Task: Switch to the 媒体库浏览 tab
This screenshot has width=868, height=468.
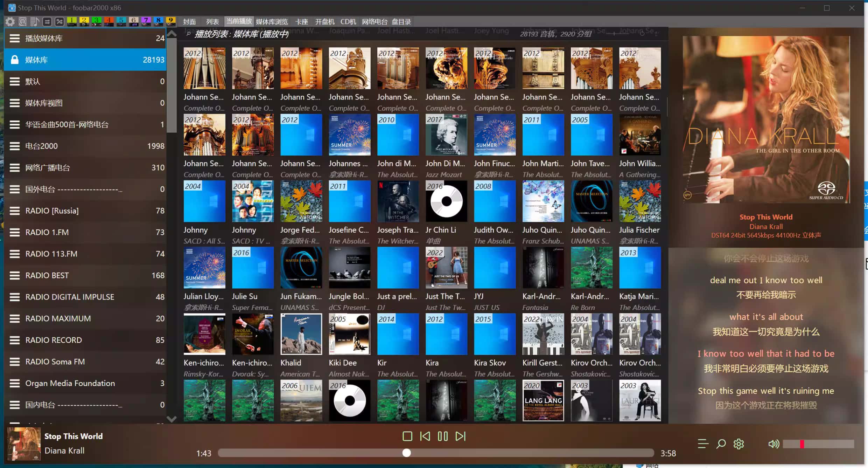Action: 272,22
